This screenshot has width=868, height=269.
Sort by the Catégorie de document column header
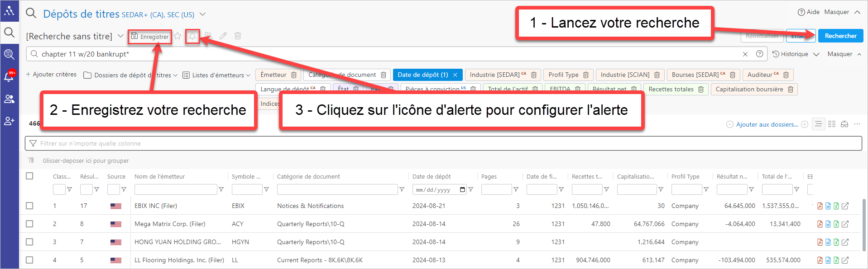pyautogui.click(x=308, y=177)
